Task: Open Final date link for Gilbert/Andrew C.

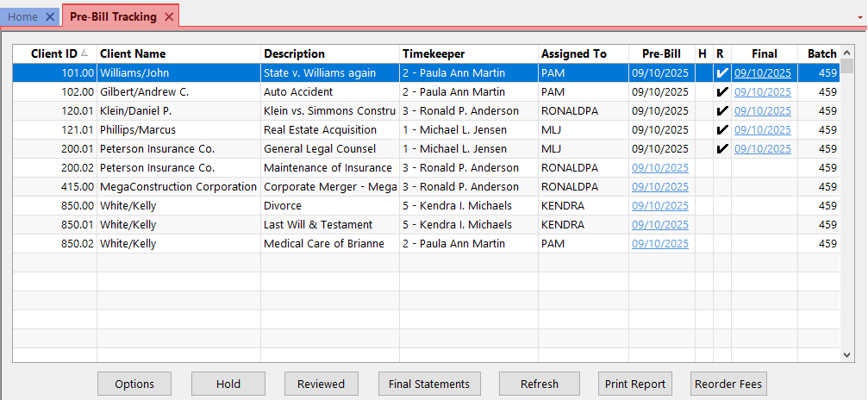Action: pyautogui.click(x=762, y=92)
